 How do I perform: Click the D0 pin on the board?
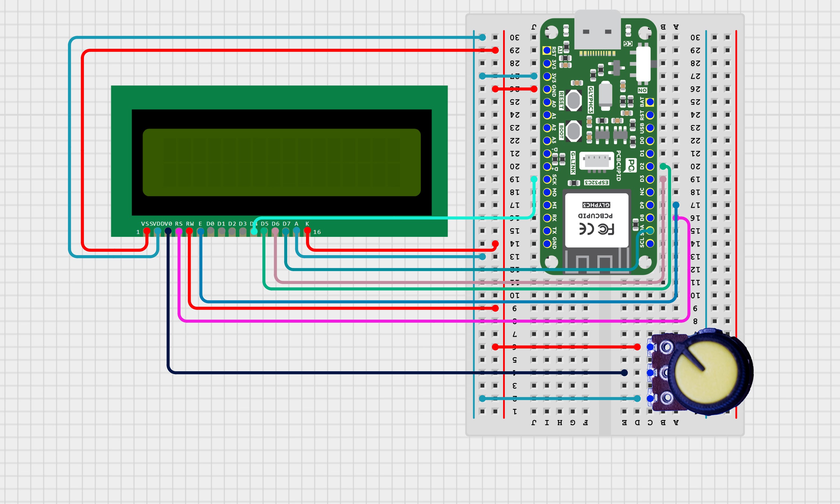(x=650, y=141)
